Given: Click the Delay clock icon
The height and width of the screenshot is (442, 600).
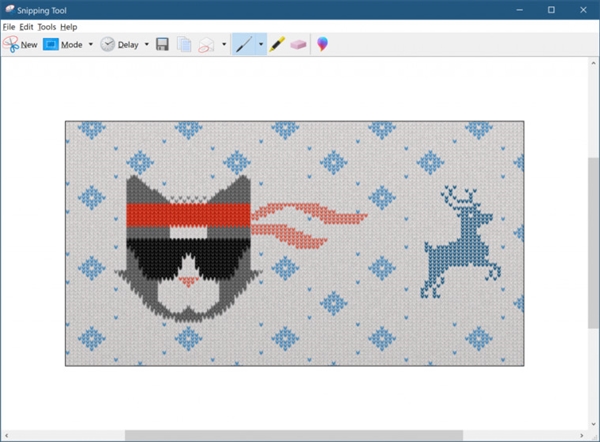Looking at the screenshot, I should click(108, 44).
